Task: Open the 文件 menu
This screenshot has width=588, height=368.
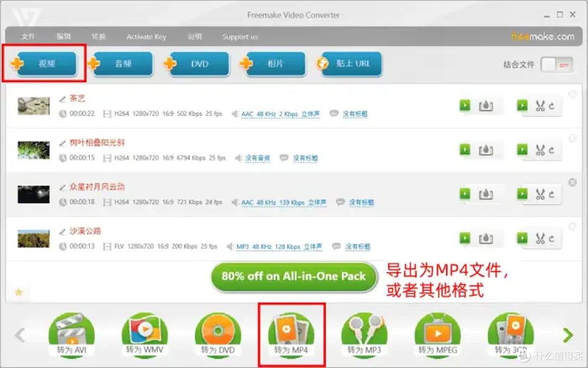Action: click(x=28, y=36)
